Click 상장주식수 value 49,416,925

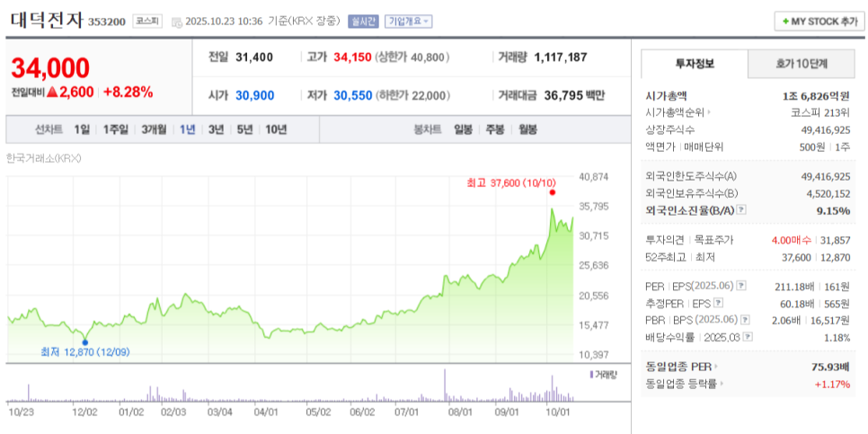(x=826, y=130)
